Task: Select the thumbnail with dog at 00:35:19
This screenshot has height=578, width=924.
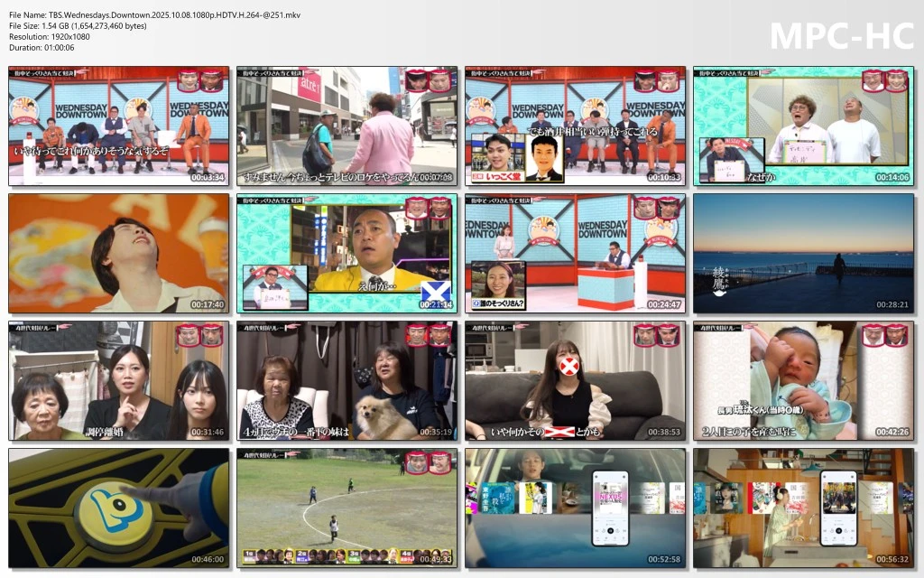Action: point(346,381)
